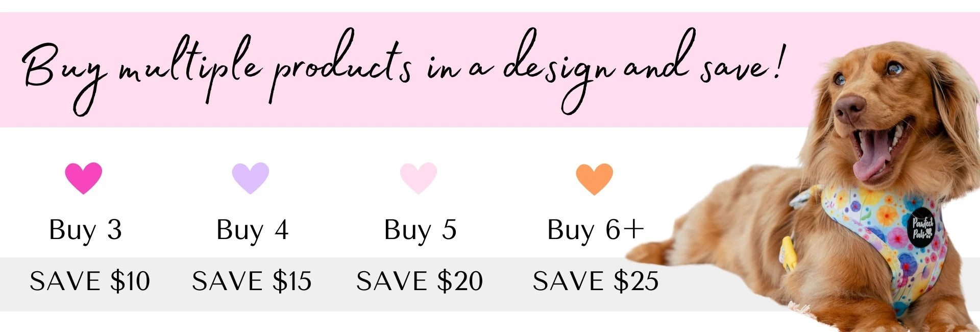Viewport: 980px width, 332px height.
Task: Click the lavender purple heart icon
Action: pos(251,177)
